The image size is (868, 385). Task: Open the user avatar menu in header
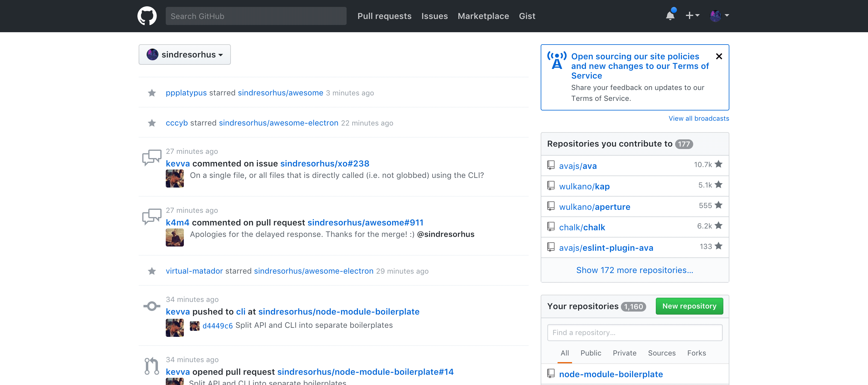[x=719, y=15]
